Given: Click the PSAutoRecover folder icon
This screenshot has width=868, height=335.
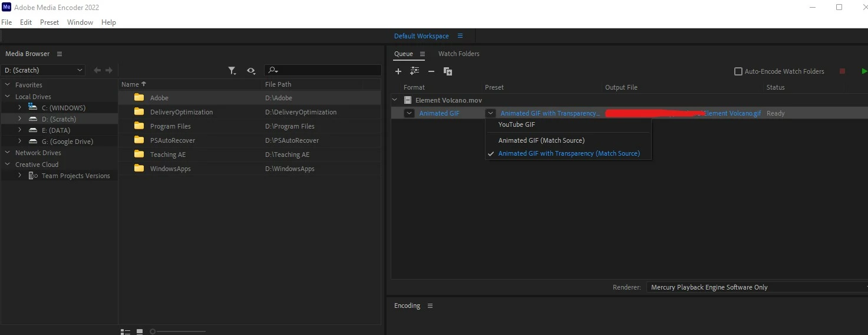Looking at the screenshot, I should click(139, 140).
